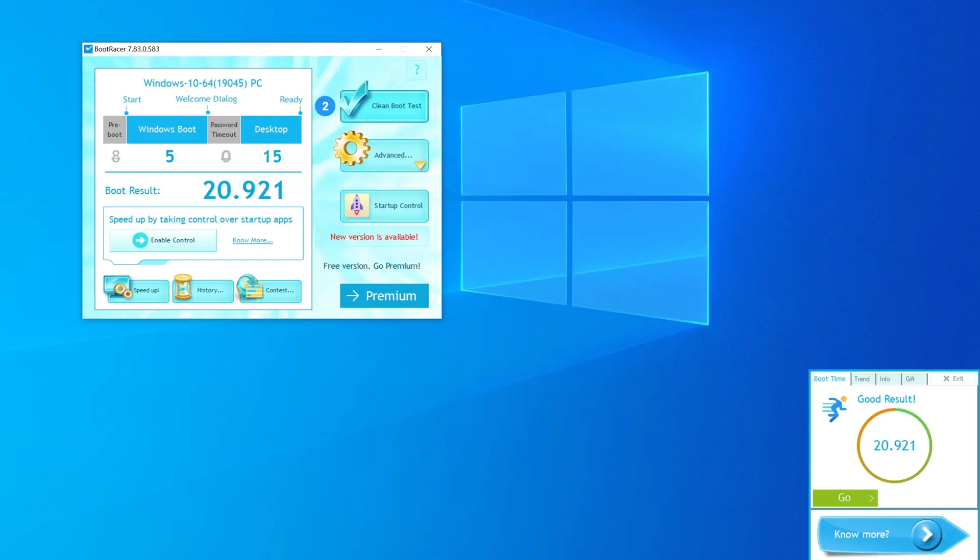This screenshot has height=560, width=980.
Task: Click the Password Timeout stage block
Action: pyautogui.click(x=224, y=130)
